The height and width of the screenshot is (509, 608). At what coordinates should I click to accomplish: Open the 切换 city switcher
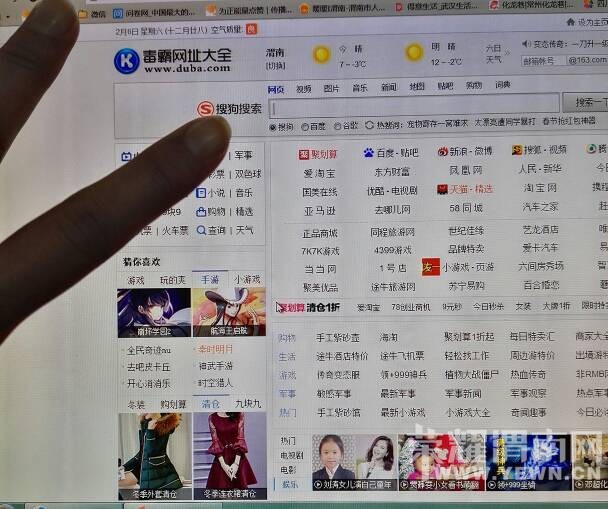pos(275,66)
